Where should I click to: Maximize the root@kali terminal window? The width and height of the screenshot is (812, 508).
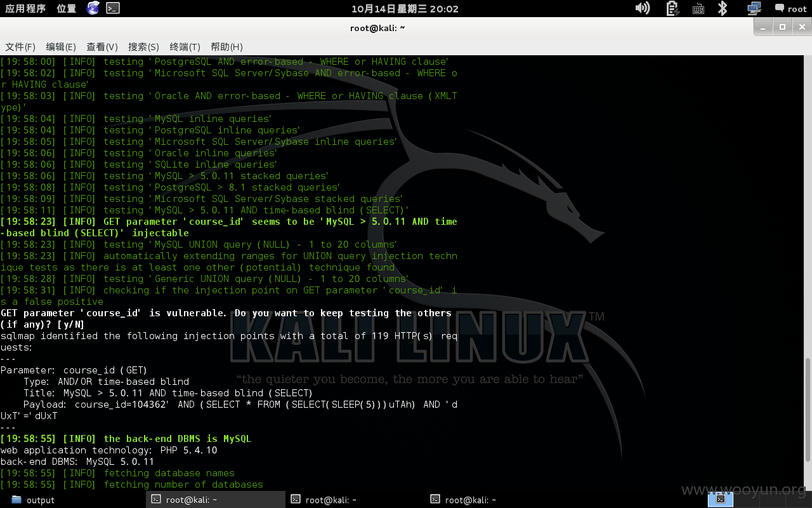(x=783, y=27)
